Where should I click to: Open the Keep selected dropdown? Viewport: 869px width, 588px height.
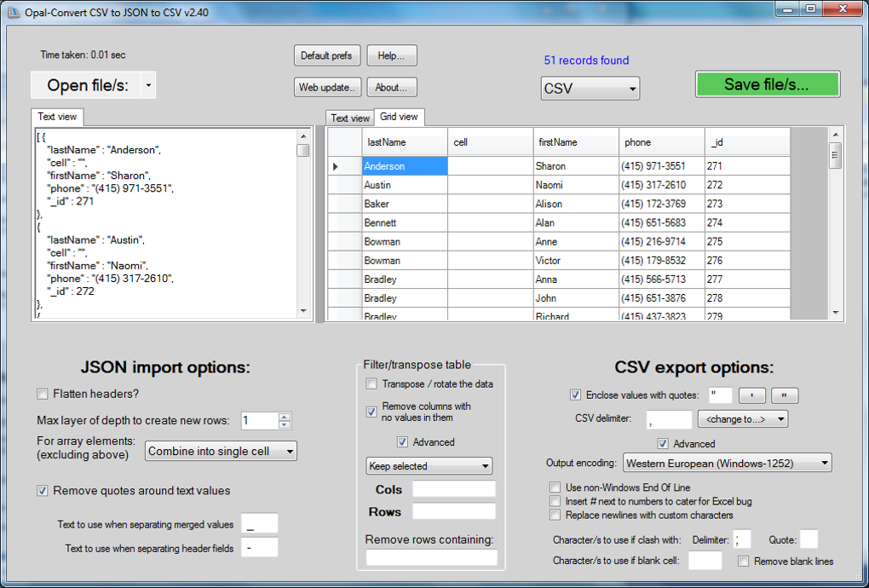(x=429, y=466)
